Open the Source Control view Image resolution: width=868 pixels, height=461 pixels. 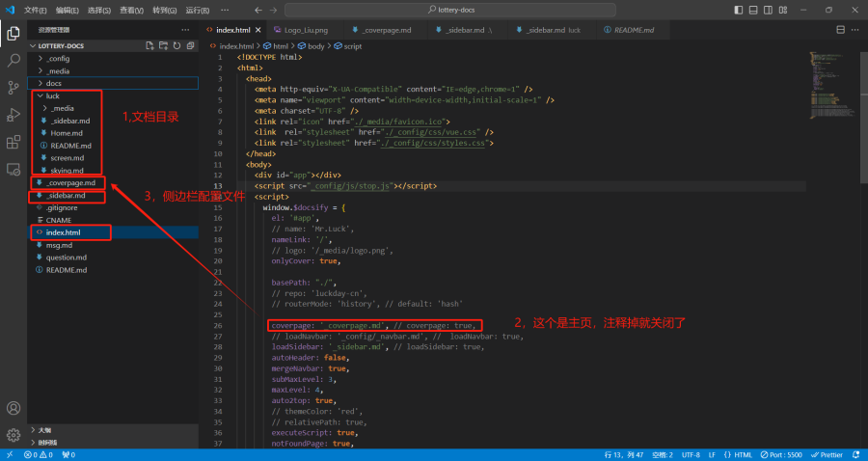point(14,88)
